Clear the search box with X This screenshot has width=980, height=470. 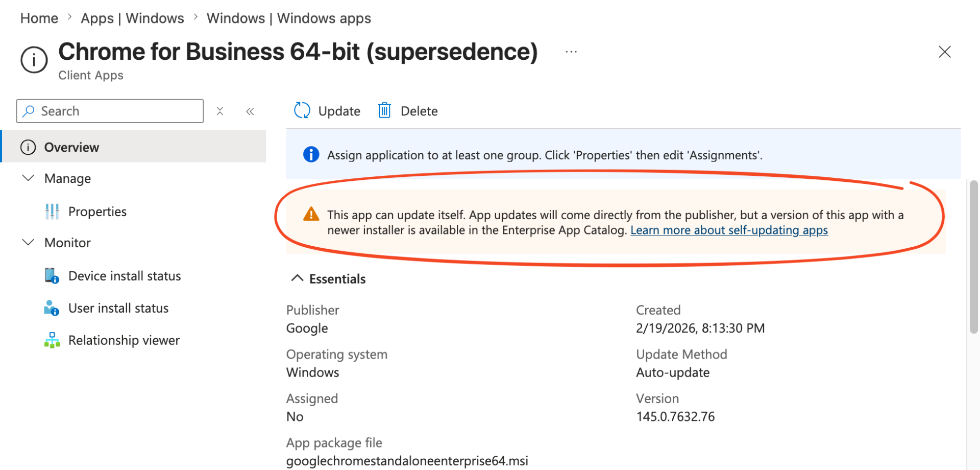[x=220, y=111]
